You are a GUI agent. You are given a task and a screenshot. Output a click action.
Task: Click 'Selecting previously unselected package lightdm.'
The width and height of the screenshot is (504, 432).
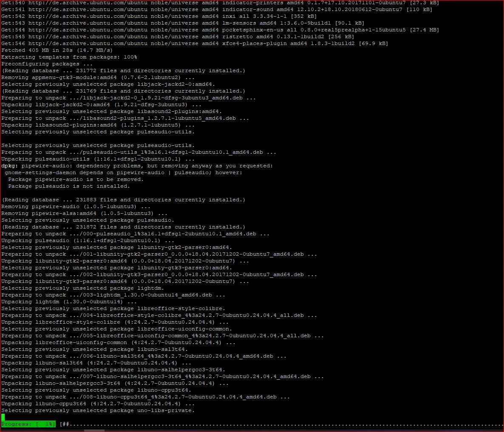pos(82,288)
